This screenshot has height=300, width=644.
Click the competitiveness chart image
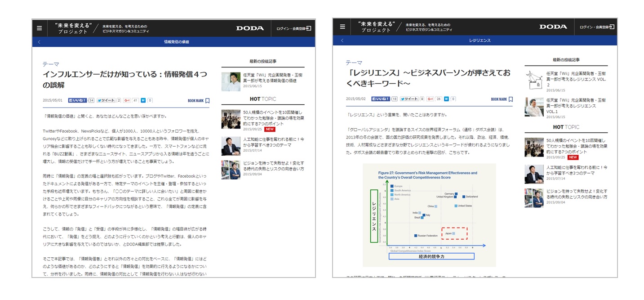[429, 215]
